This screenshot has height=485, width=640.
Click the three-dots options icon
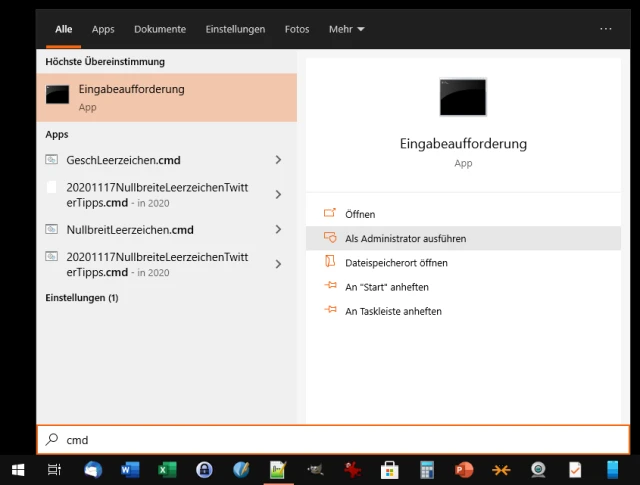point(606,29)
